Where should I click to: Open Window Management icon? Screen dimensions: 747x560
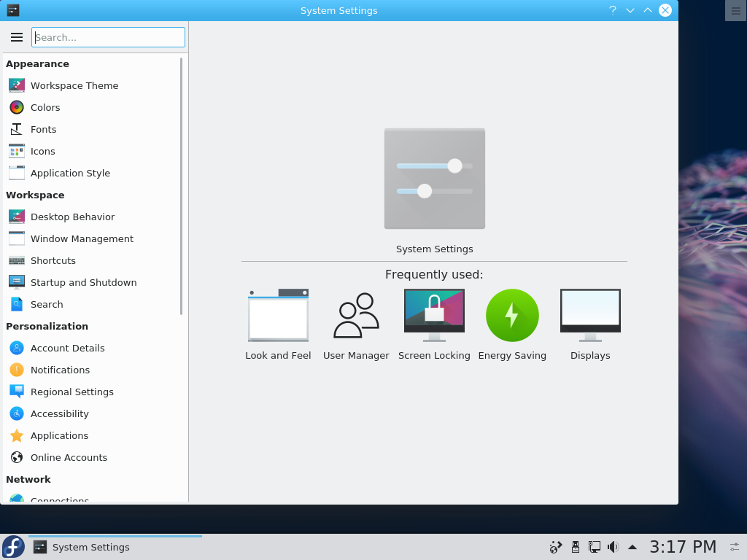17,239
